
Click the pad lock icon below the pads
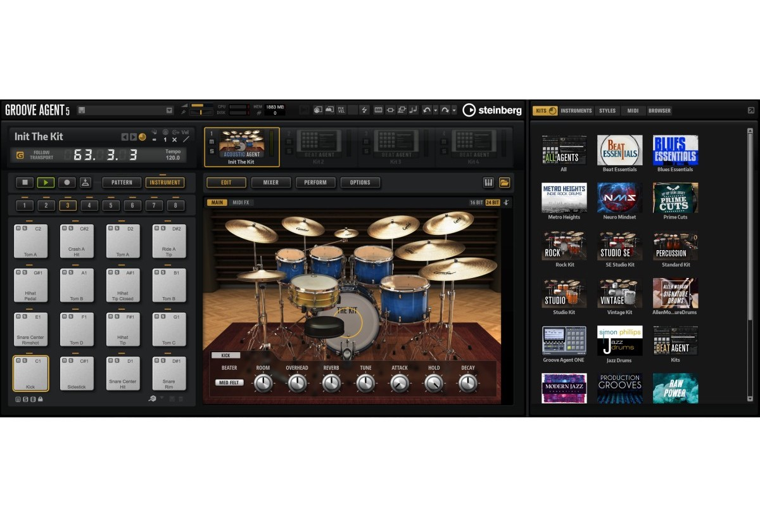point(40,399)
